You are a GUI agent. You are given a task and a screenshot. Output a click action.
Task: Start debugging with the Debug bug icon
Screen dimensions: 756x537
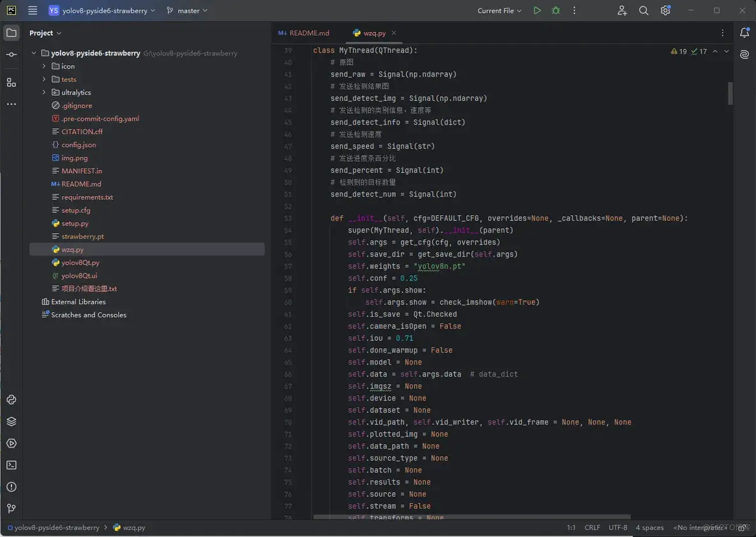point(556,11)
